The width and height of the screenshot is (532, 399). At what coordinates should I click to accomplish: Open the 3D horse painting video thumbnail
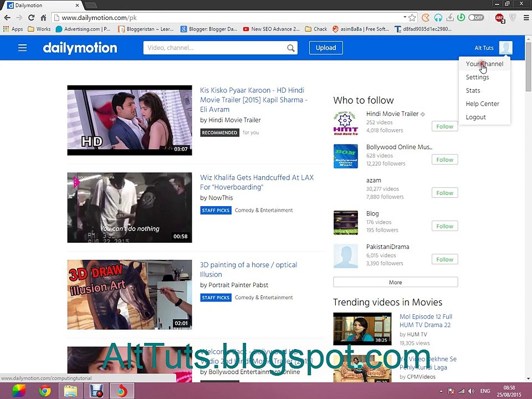point(130,294)
